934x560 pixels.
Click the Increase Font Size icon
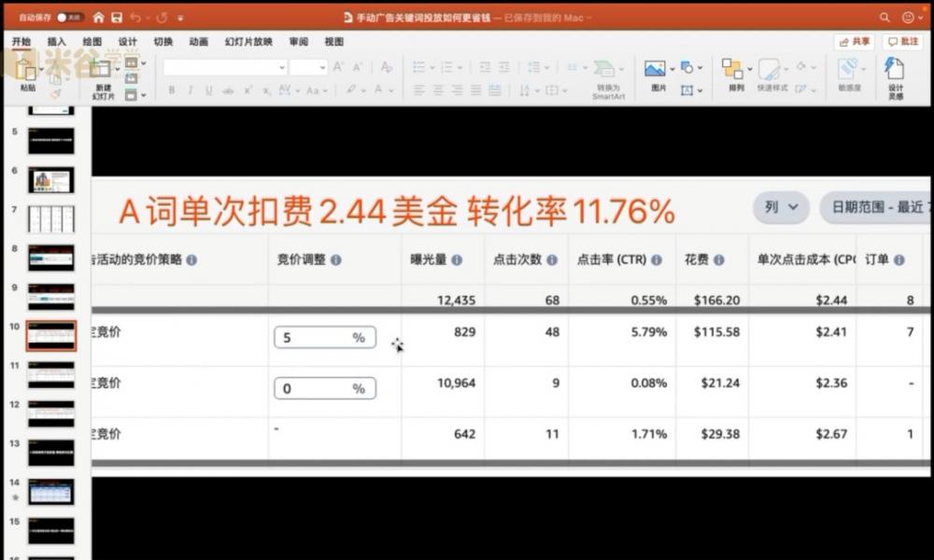[338, 66]
